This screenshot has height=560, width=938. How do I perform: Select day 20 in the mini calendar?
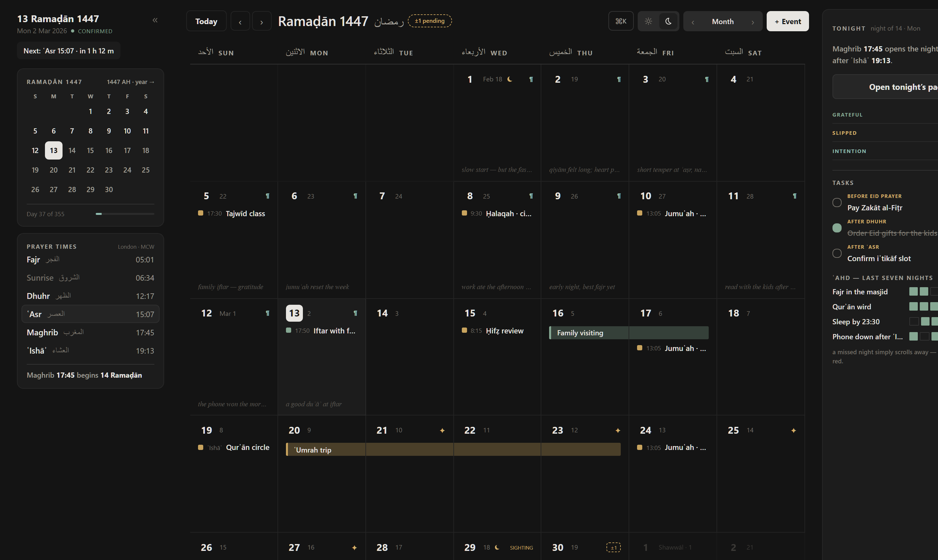54,170
